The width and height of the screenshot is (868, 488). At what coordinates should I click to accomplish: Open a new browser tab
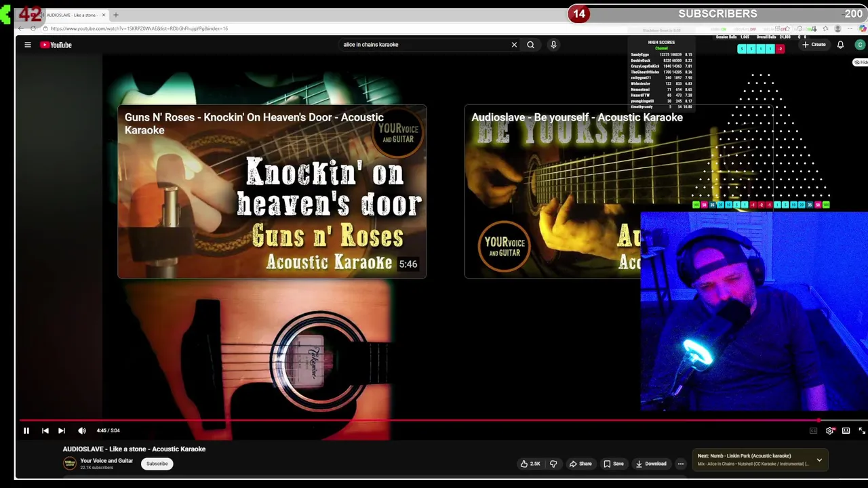116,15
